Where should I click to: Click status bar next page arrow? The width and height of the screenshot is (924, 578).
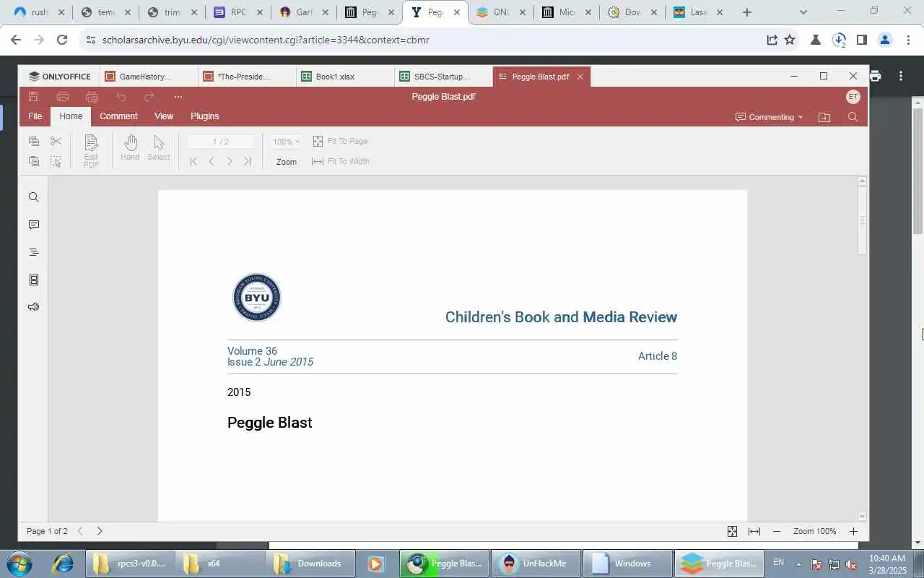(100, 531)
